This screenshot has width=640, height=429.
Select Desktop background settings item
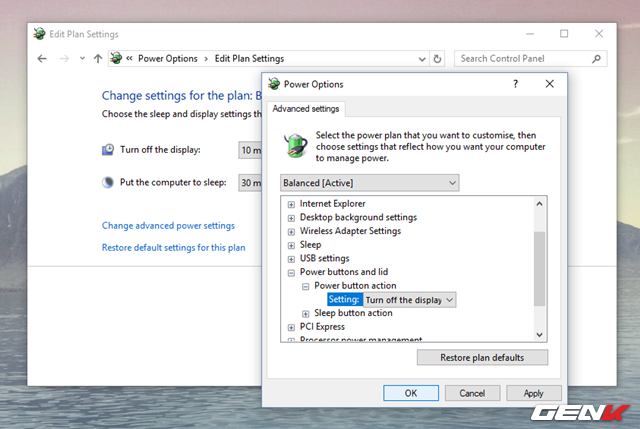[x=358, y=217]
